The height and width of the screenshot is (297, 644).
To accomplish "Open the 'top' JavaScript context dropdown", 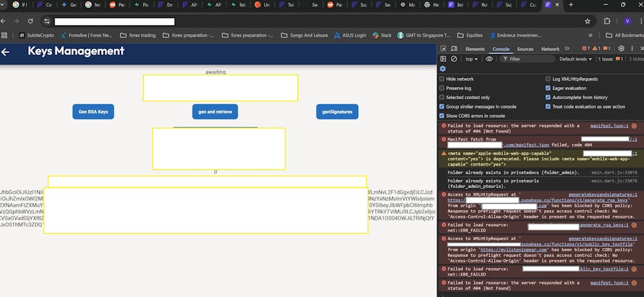I will coord(472,59).
